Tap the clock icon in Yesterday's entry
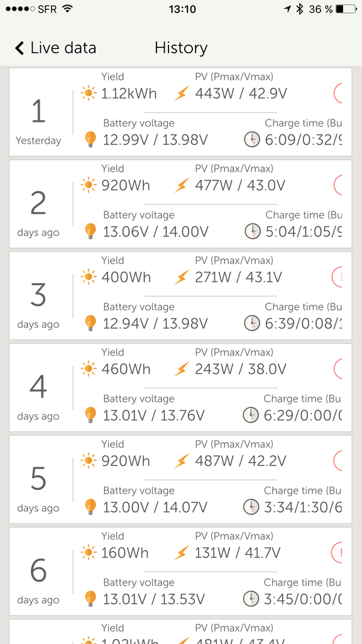Image resolution: width=362 pixels, height=644 pixels. pos(252,140)
